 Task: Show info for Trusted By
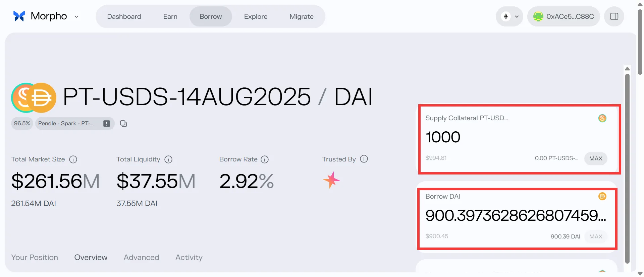point(364,159)
